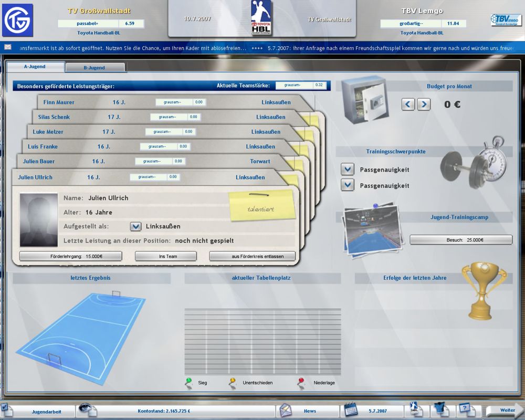The width and height of the screenshot is (525, 420).
Task: Open the News envelope icon in bottom bar
Action: pos(285,410)
